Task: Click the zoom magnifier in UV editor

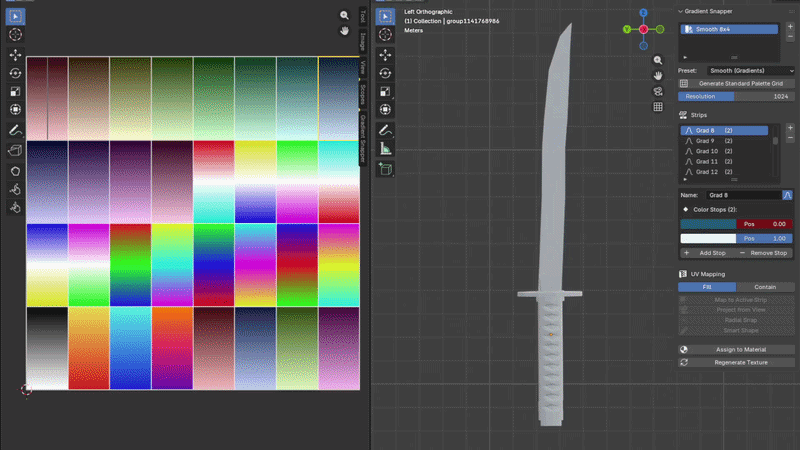Action: pyautogui.click(x=344, y=15)
